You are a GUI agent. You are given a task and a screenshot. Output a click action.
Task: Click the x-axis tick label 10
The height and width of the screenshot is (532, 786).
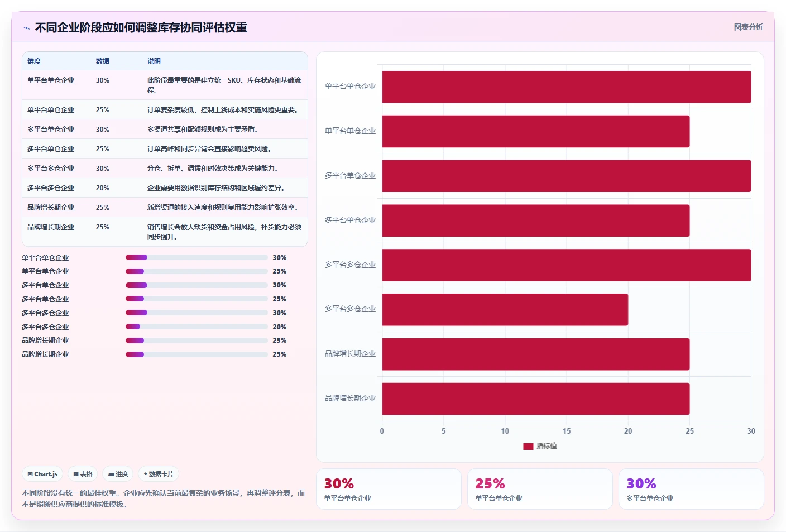click(x=505, y=431)
